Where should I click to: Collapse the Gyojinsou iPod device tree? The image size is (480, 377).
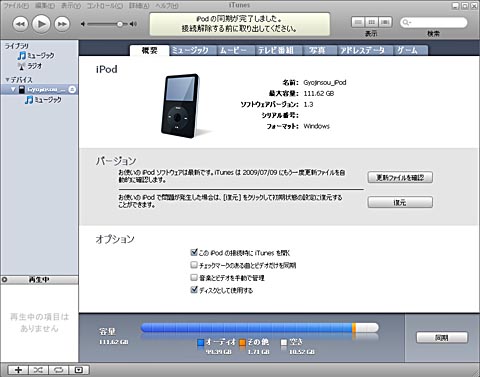click(13, 89)
